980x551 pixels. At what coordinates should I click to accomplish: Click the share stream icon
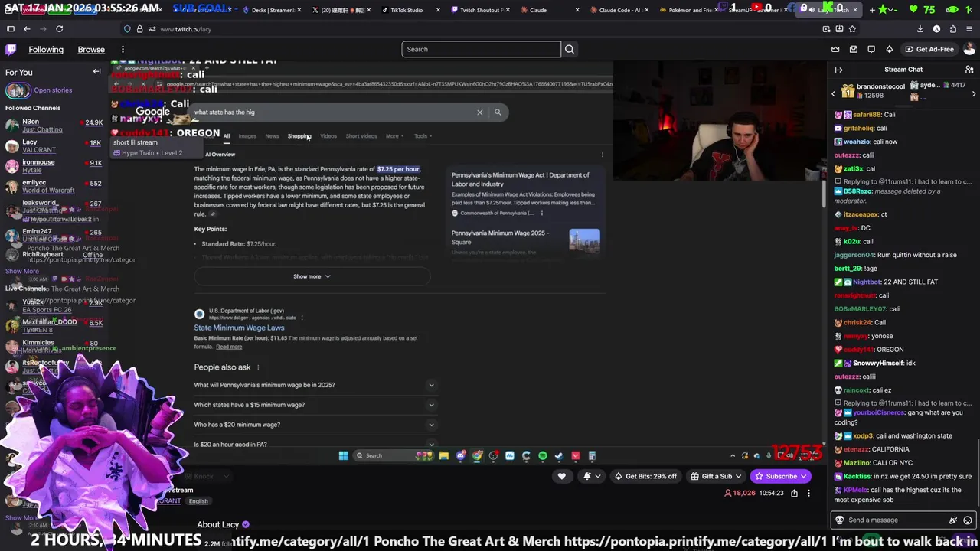click(794, 494)
